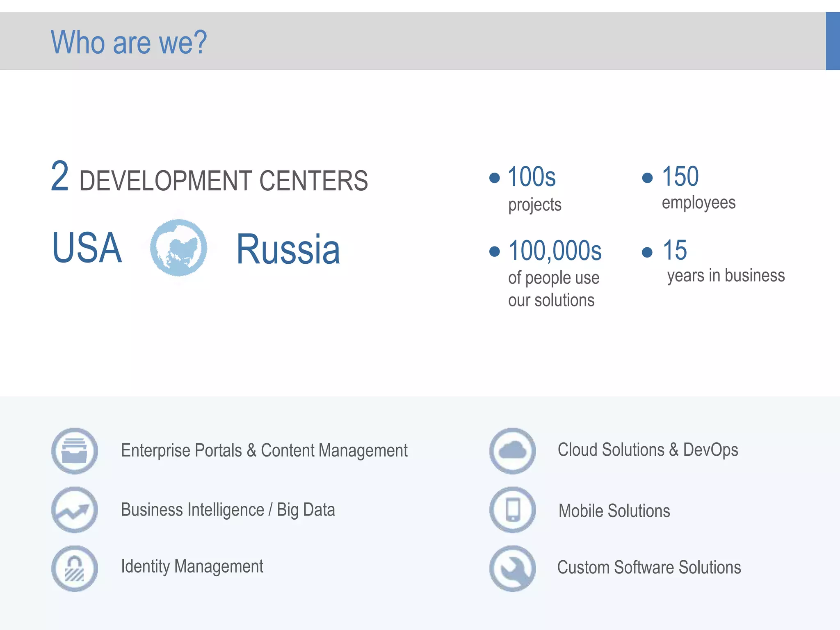The height and width of the screenshot is (630, 840).
Task: Click the 'Mobile Solutions' label
Action: (614, 511)
